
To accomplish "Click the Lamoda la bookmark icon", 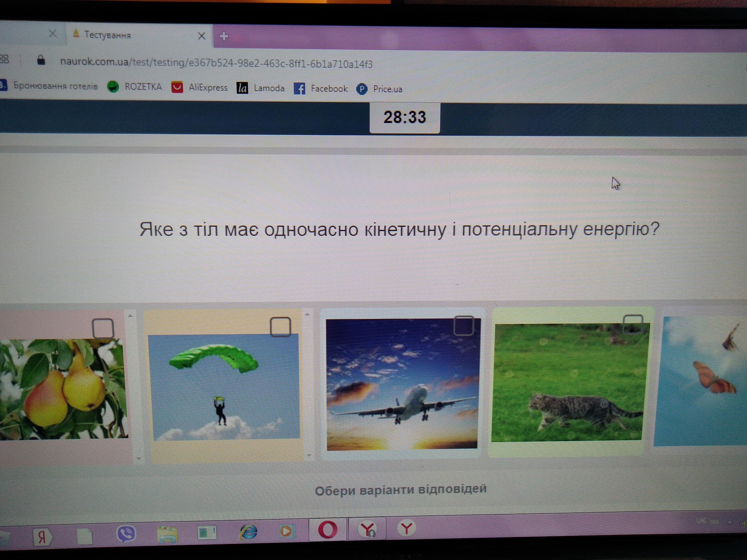I will pyautogui.click(x=242, y=88).
